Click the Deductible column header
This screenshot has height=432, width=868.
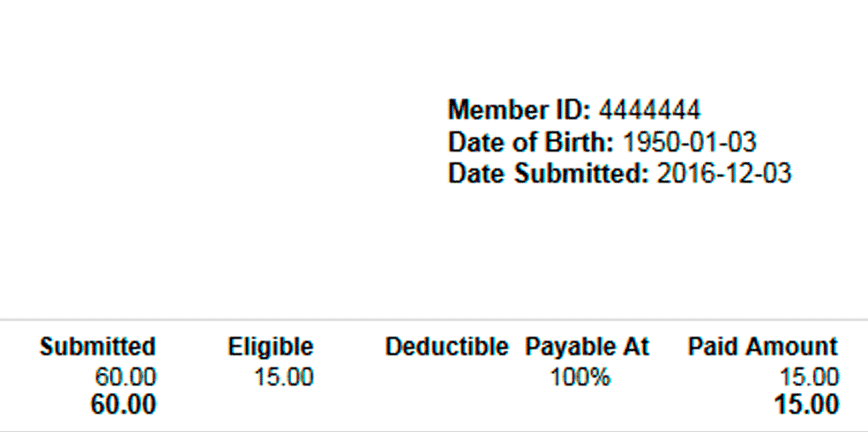(446, 346)
